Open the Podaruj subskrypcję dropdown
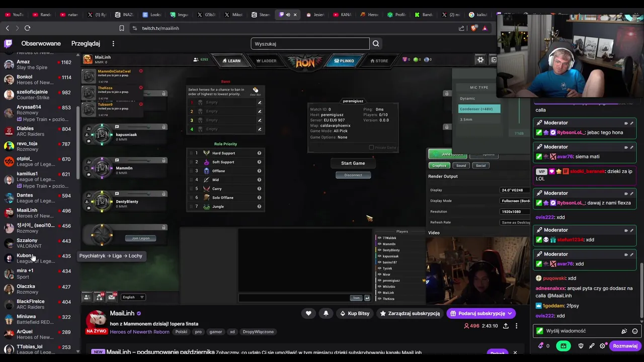644x362 pixels. coord(480,313)
